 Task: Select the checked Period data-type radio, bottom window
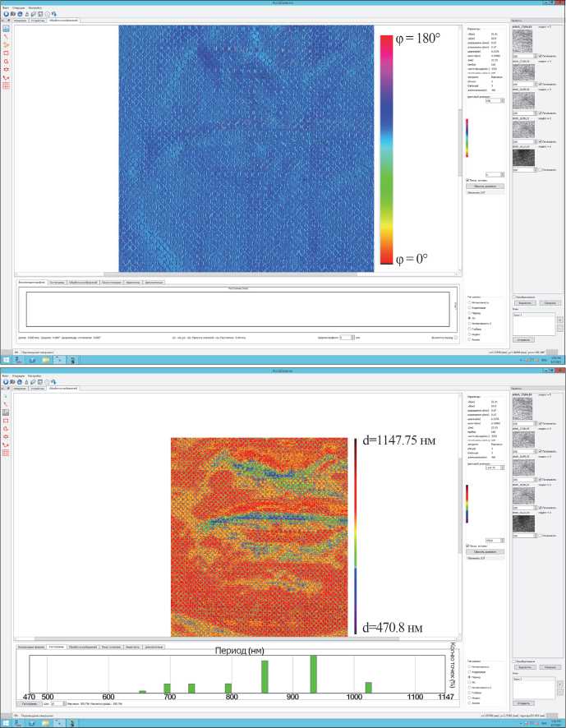pyautogui.click(x=469, y=677)
